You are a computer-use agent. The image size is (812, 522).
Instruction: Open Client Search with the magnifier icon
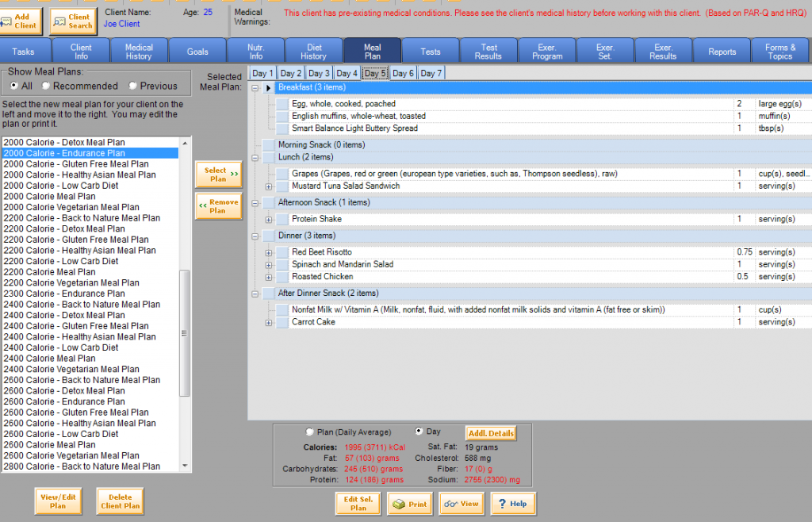pos(73,21)
